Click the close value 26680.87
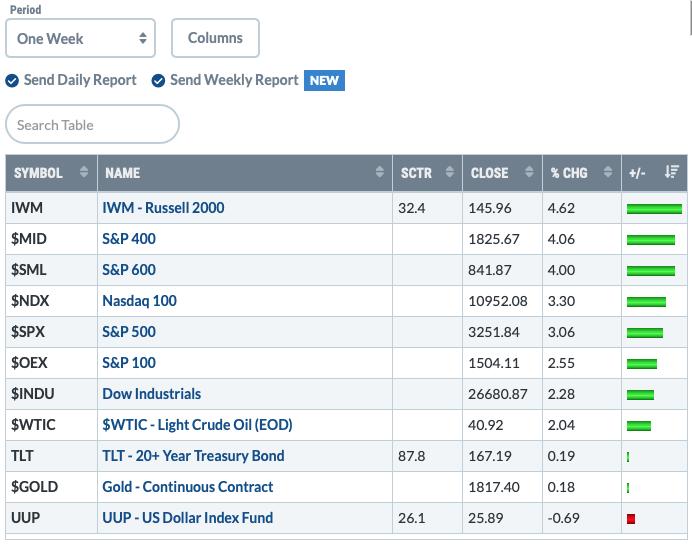Viewport: 692px width, 545px height. click(498, 394)
